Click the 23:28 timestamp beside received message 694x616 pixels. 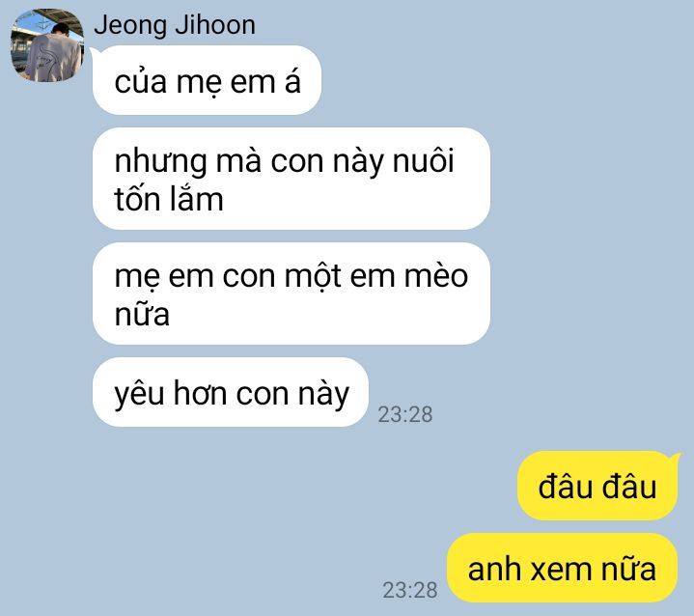(405, 414)
